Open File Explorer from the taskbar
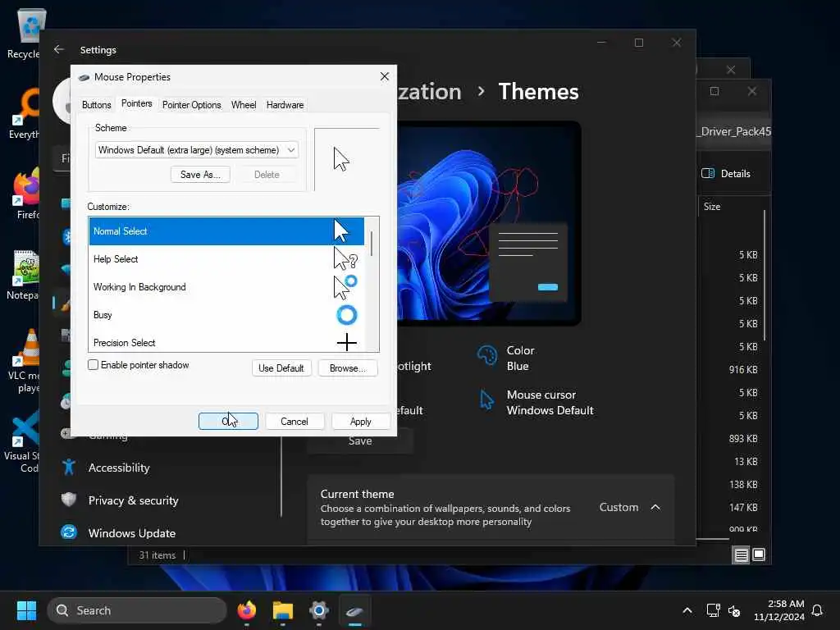 283,610
